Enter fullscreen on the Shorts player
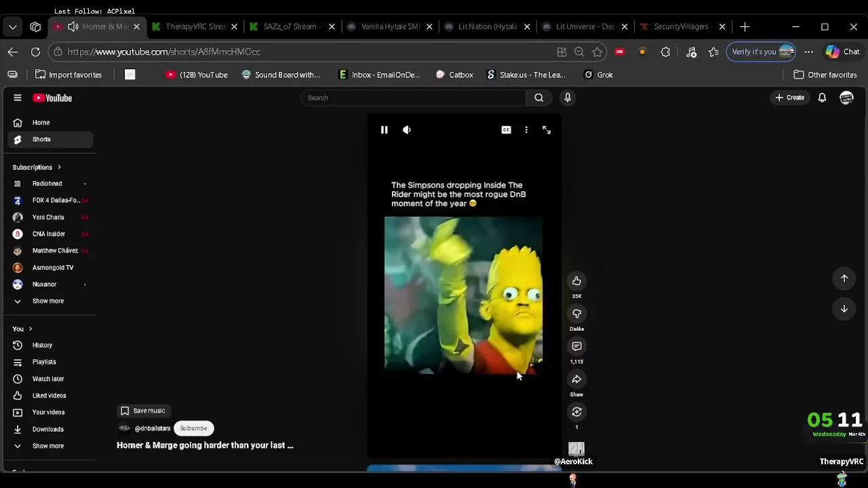The height and width of the screenshot is (488, 868). [x=547, y=130]
